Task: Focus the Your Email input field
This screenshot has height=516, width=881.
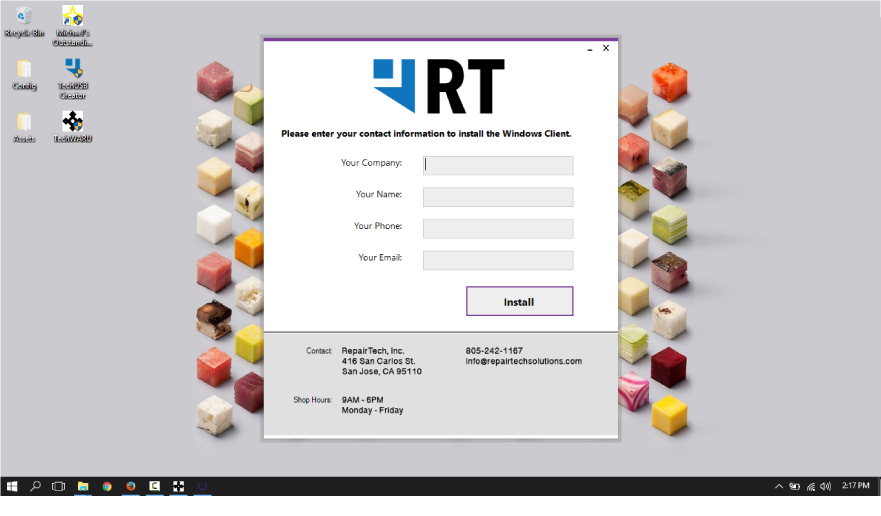Action: [498, 260]
